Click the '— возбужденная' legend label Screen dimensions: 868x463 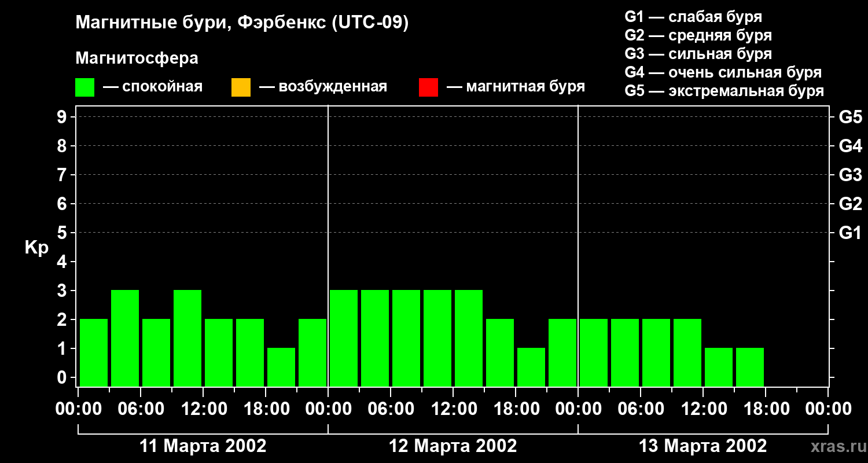(323, 87)
